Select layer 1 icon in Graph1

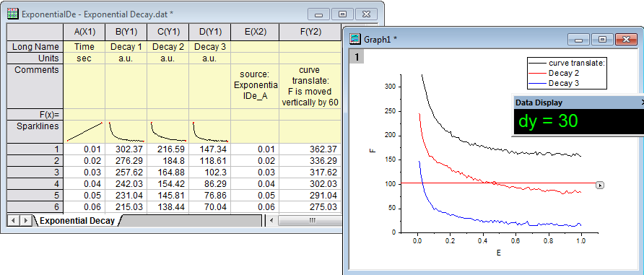coord(357,56)
